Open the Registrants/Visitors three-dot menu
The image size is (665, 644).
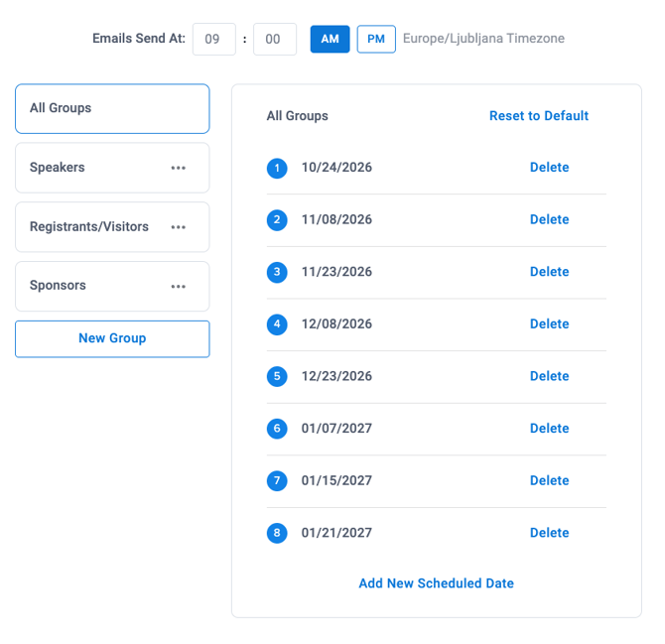(x=178, y=227)
